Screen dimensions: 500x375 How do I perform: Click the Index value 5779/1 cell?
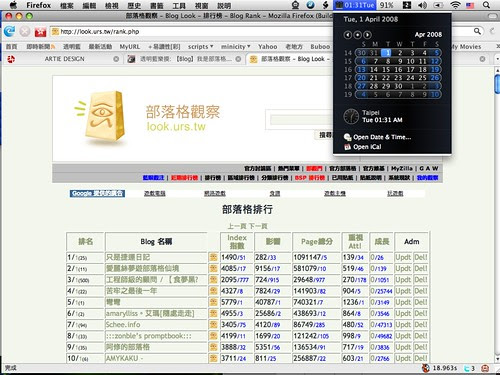tap(237, 302)
